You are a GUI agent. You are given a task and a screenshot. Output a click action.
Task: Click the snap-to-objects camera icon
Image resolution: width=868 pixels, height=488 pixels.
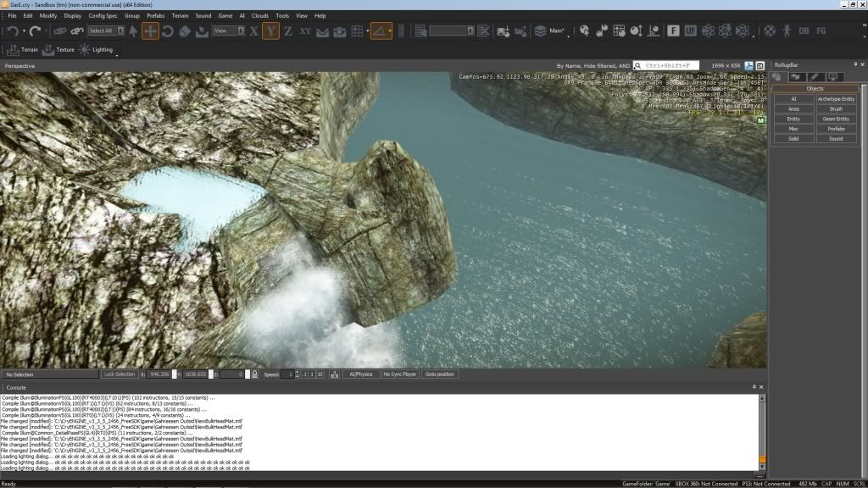coord(339,31)
